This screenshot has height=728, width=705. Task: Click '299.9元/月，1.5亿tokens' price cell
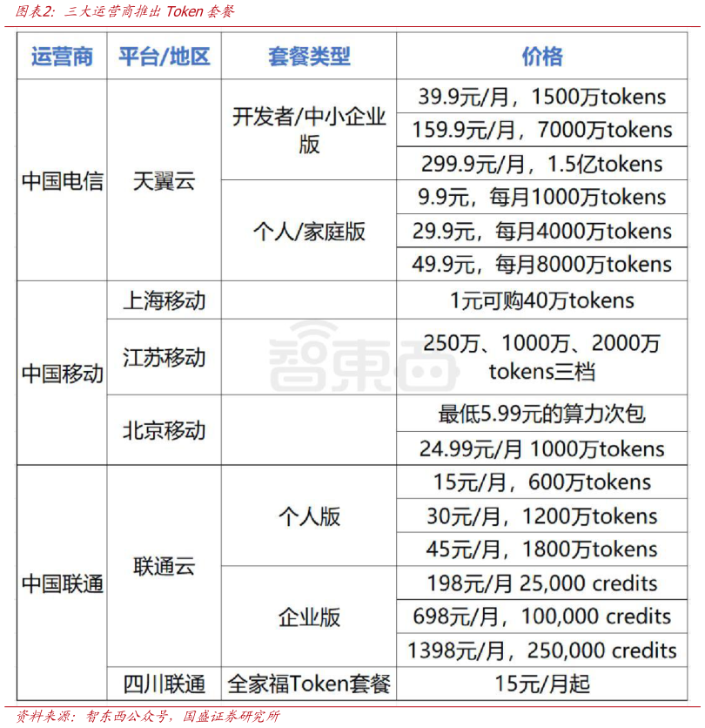(x=542, y=164)
